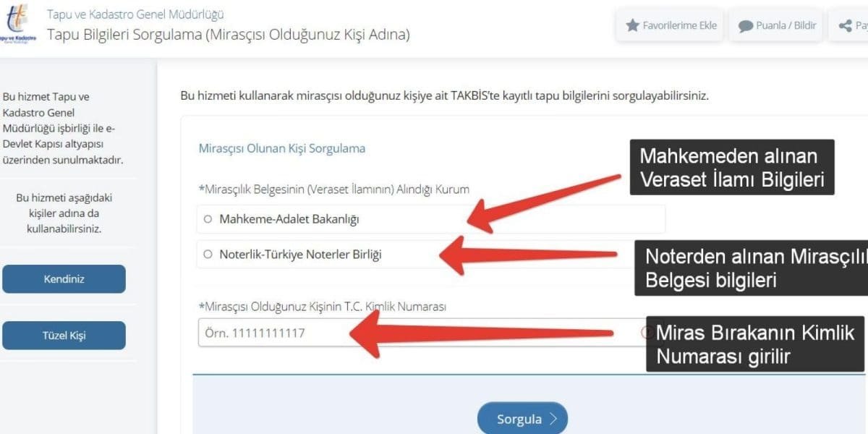Click the red arrow over the Kimlik Numarası field
This screenshot has width=868, height=434.
click(x=481, y=332)
